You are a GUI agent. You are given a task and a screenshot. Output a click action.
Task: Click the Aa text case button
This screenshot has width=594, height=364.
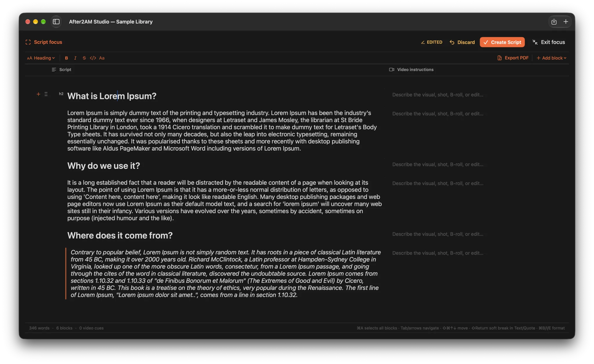(x=102, y=58)
